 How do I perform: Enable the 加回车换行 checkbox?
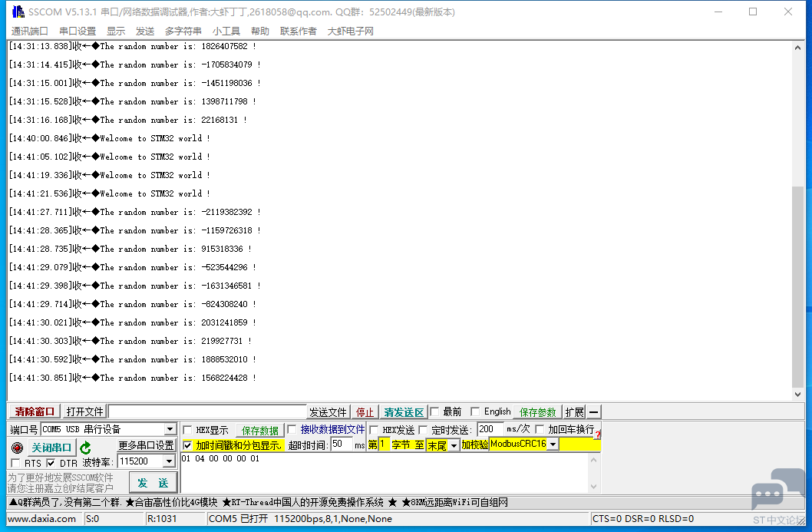point(540,429)
